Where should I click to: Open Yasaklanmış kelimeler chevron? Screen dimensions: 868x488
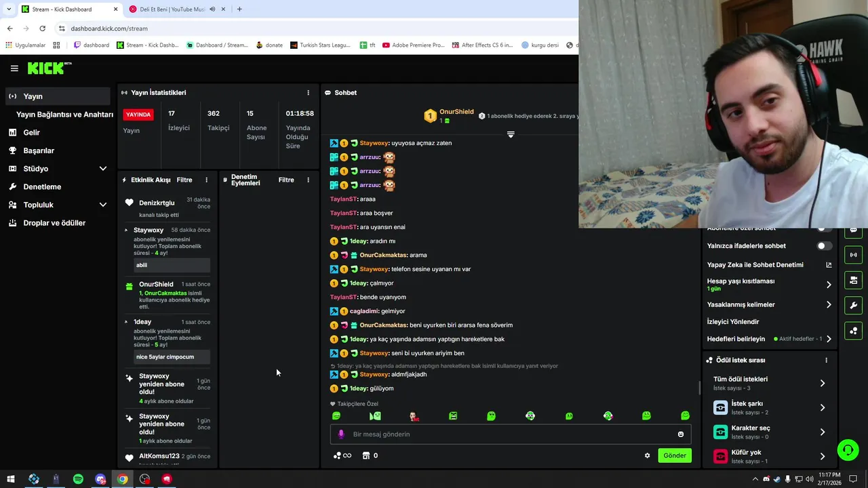[829, 305]
